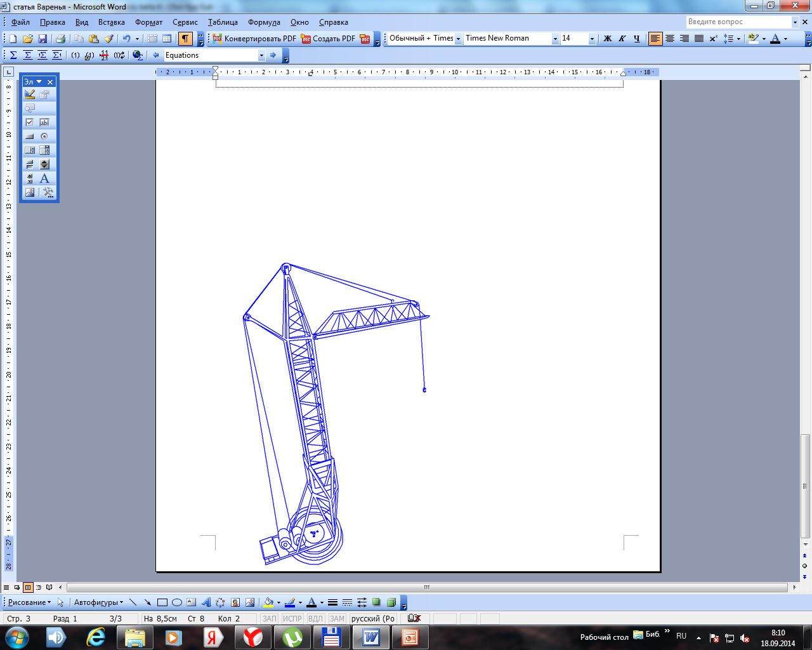The width and height of the screenshot is (812, 650).
Task: Click the Save floppy disk icon
Action: tap(43, 39)
